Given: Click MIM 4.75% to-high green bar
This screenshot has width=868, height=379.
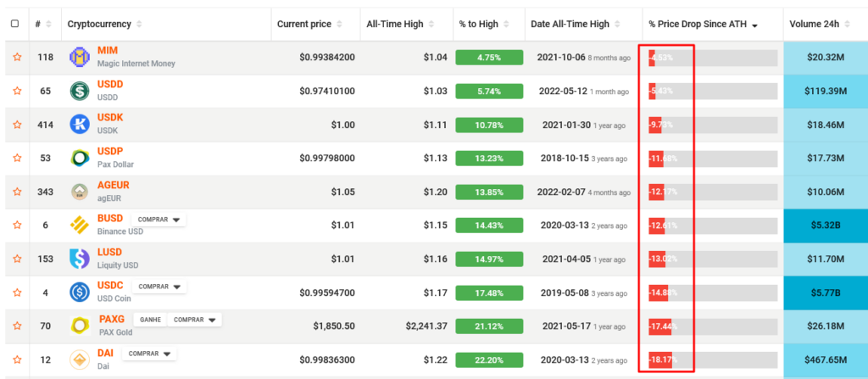Looking at the screenshot, I should [x=489, y=58].
